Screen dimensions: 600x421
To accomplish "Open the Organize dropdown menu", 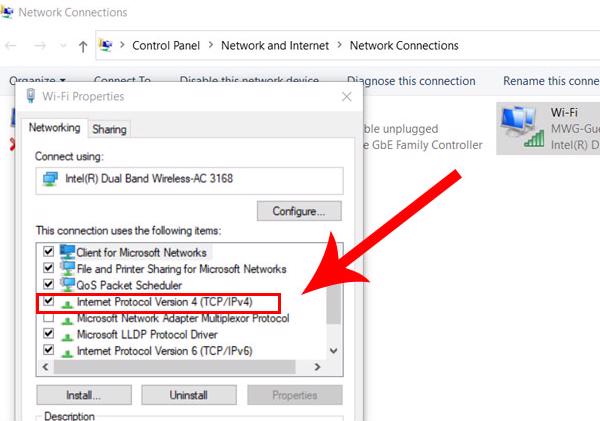I will click(x=38, y=80).
